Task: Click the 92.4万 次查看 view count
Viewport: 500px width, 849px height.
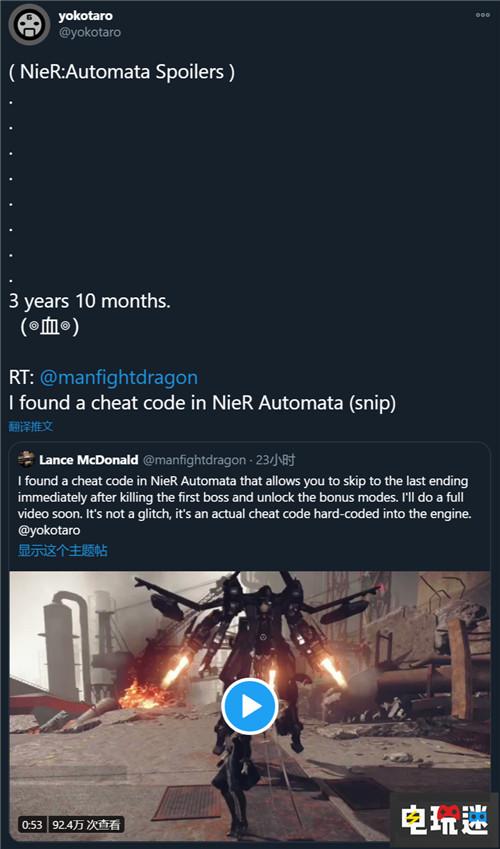Action: click(87, 825)
